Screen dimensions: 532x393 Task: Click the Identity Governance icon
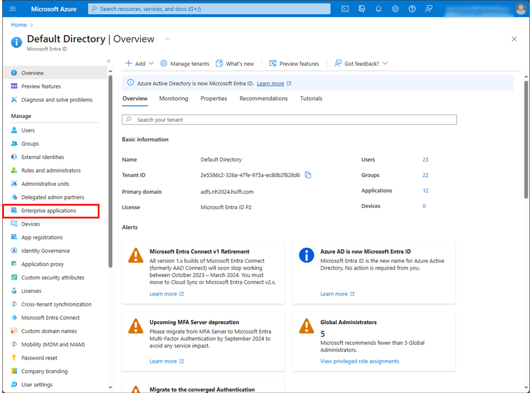(x=14, y=250)
